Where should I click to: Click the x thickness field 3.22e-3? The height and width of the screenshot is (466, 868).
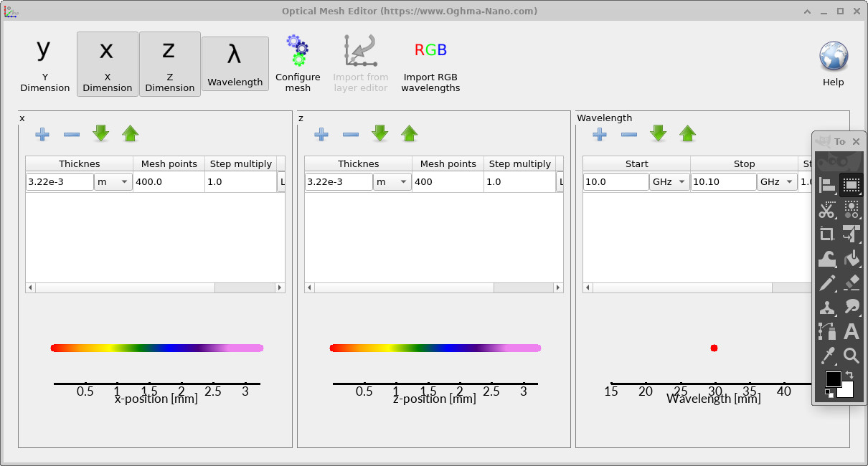click(x=60, y=182)
